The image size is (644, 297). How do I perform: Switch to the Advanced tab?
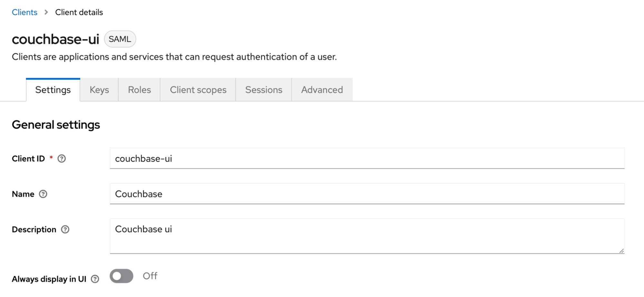coord(322,90)
